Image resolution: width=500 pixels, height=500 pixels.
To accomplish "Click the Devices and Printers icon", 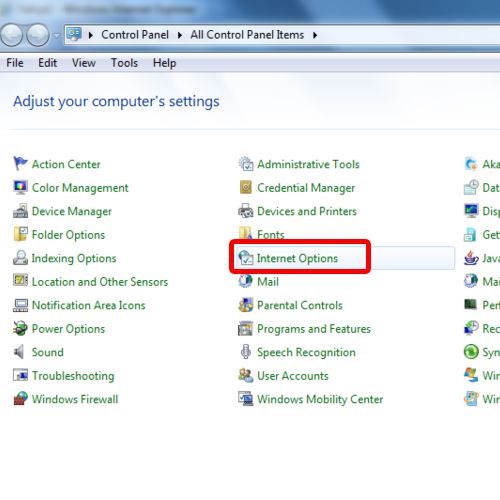I will tap(246, 211).
